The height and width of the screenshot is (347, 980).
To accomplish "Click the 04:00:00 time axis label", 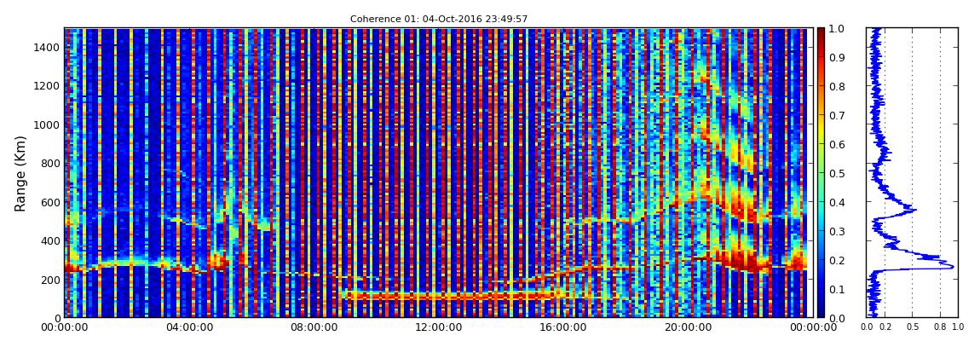I will click(187, 327).
